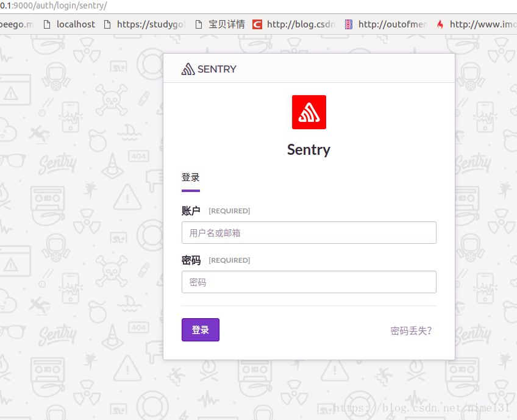Click the browser address bar URL
The height and width of the screenshot is (420, 517).
tap(54, 5)
